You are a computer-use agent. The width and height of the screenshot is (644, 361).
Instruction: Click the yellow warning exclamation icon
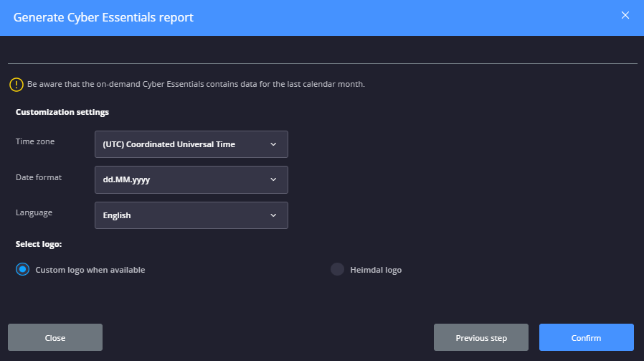[x=16, y=85]
